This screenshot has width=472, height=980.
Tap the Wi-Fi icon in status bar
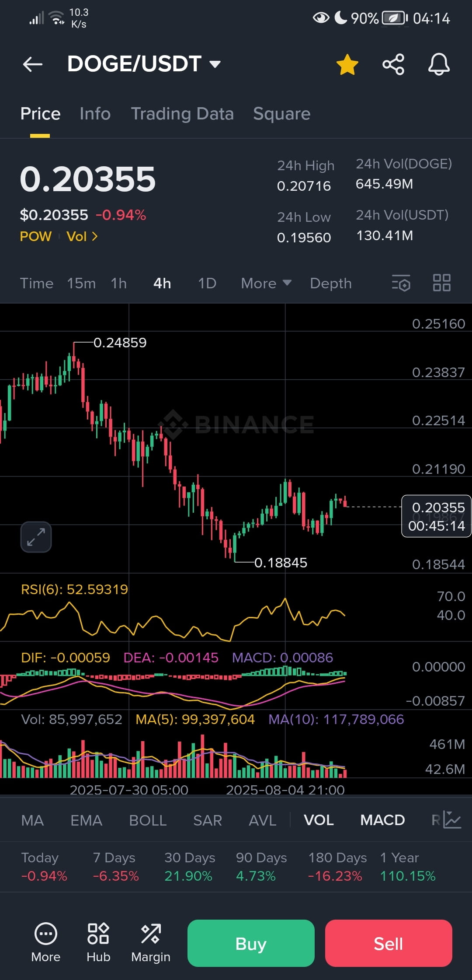click(57, 18)
